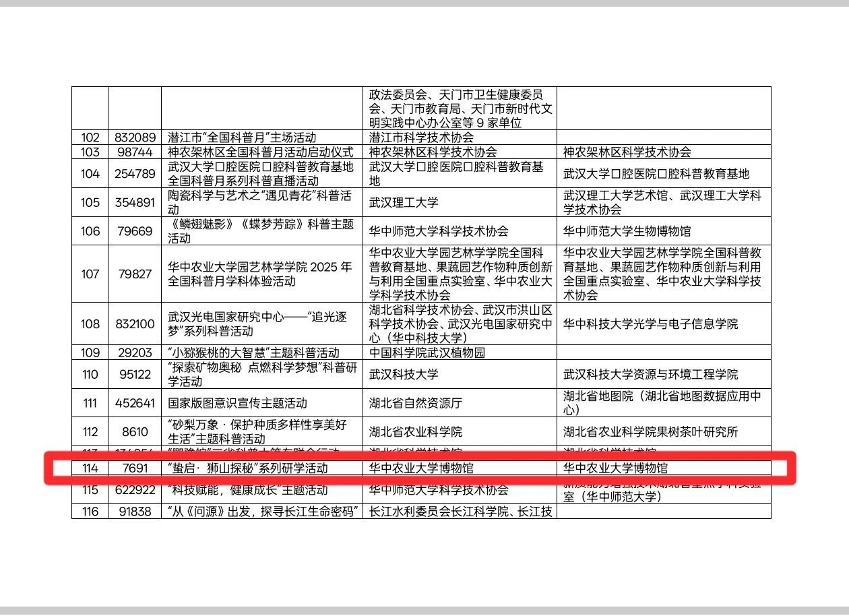Click 华中农业大学博物馆 in the last column
The height and width of the screenshot is (616, 849).
coord(615,468)
